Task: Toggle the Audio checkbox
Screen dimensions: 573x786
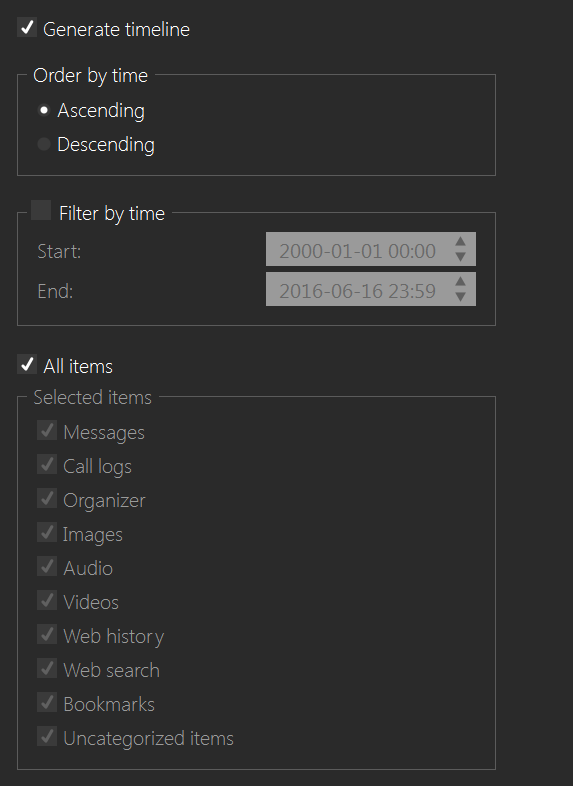Action: [47, 566]
